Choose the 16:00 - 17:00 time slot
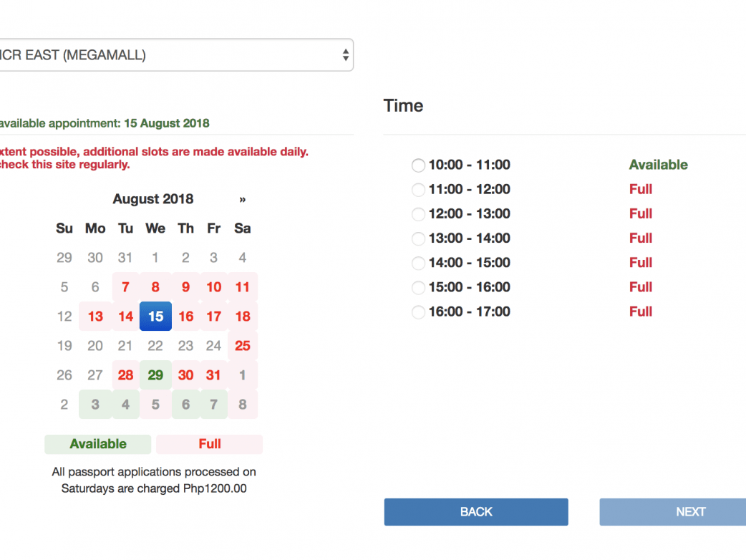746x560 pixels. (419, 312)
